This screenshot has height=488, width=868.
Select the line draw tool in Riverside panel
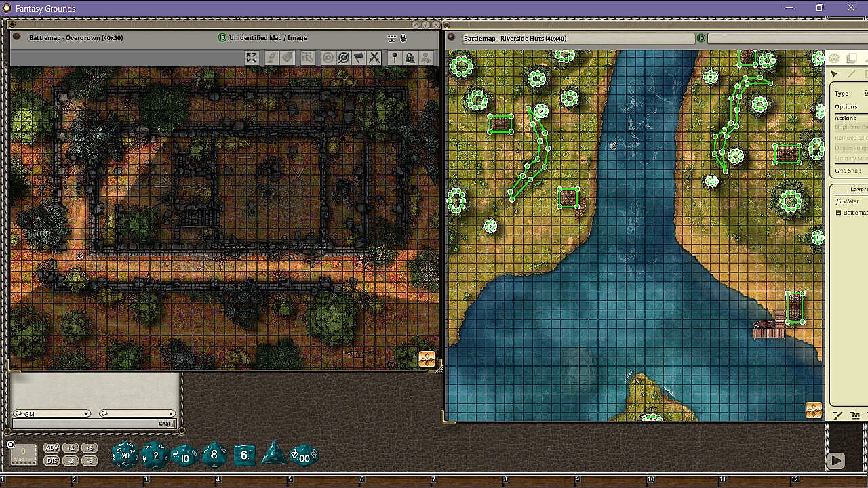[x=851, y=74]
